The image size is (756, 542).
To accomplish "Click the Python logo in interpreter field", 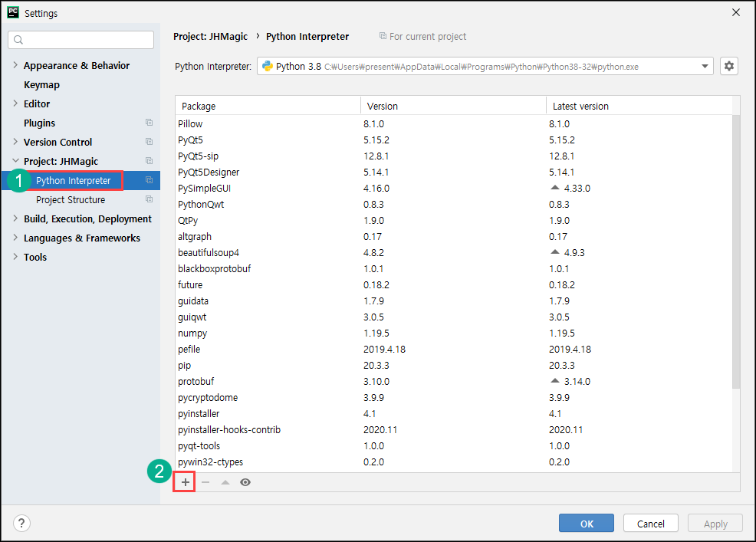I will pyautogui.click(x=268, y=66).
